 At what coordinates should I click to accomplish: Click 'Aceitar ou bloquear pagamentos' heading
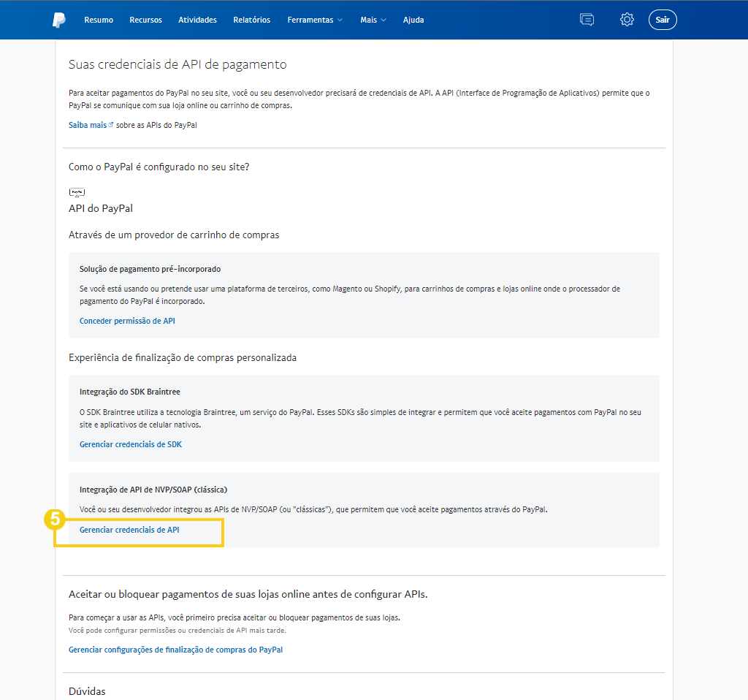click(x=248, y=595)
